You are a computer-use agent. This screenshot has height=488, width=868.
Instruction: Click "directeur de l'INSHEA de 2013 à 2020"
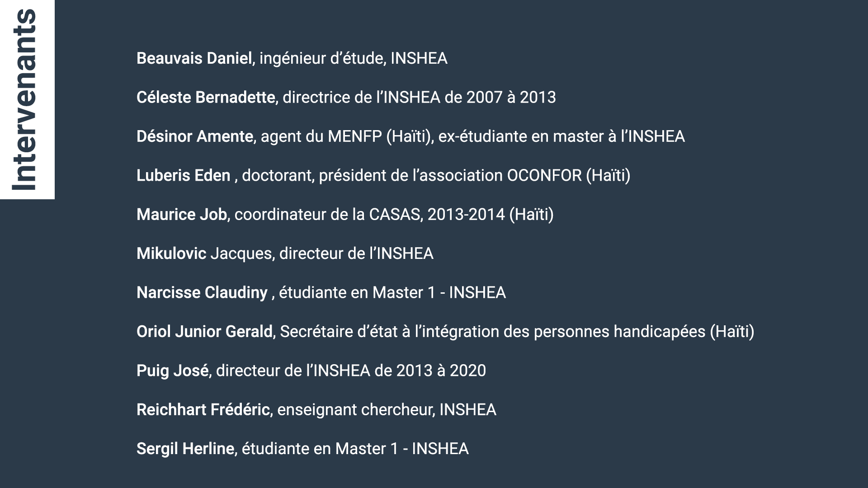pos(351,371)
